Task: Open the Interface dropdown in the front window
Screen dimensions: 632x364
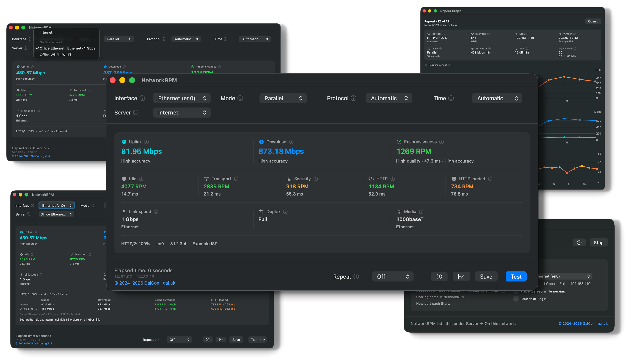Action: pos(182,98)
